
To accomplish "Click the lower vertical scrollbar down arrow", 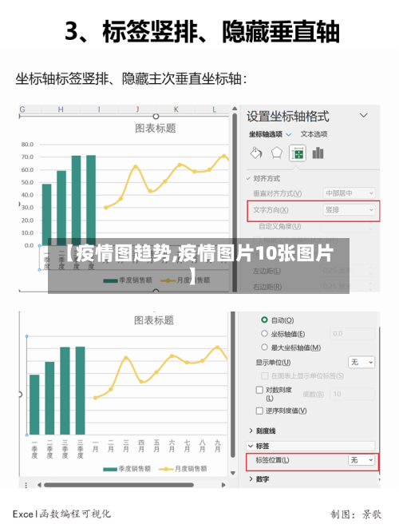I will click(x=233, y=473).
